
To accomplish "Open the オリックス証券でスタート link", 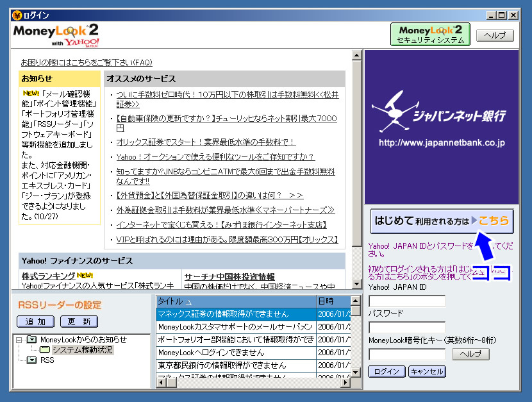I will [206, 142].
